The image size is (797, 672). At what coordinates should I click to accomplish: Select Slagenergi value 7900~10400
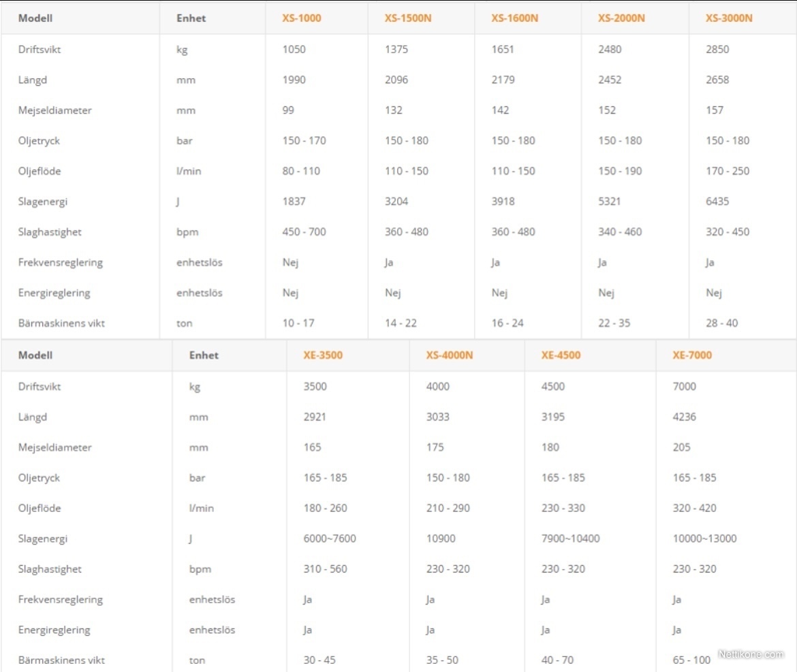tap(570, 539)
